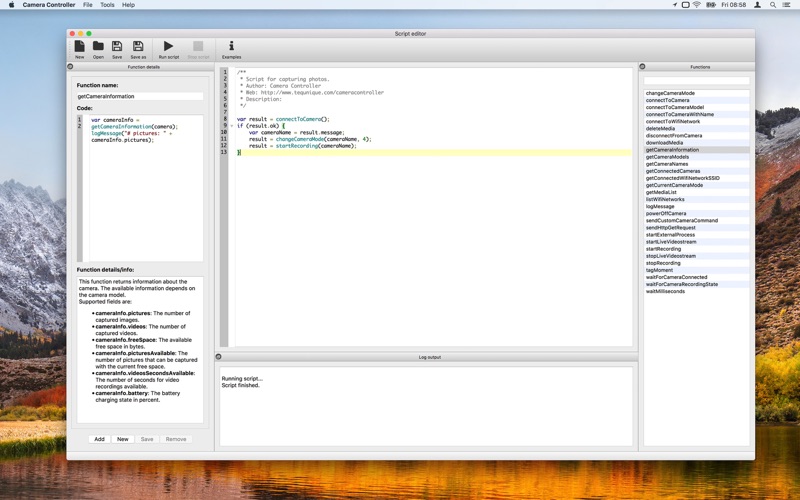The height and width of the screenshot is (500, 800).
Task: Select changeCameraMode in the Functions list
Action: click(696, 93)
